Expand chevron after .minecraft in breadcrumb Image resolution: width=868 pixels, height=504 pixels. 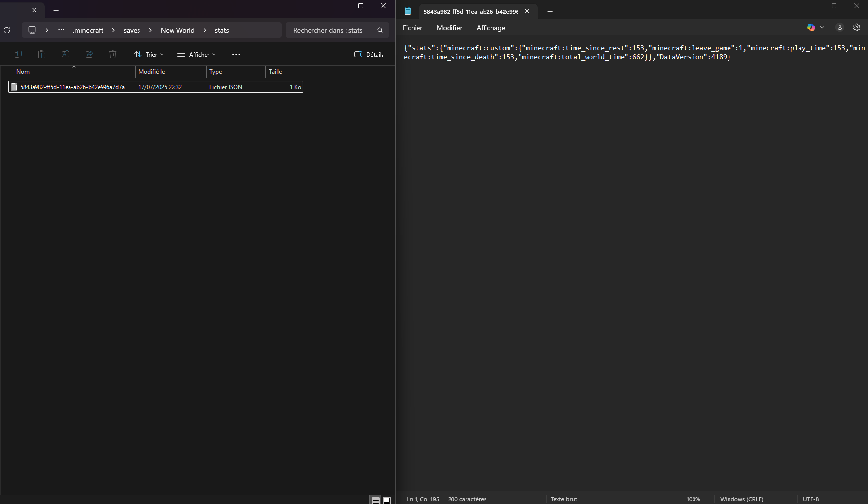point(113,30)
